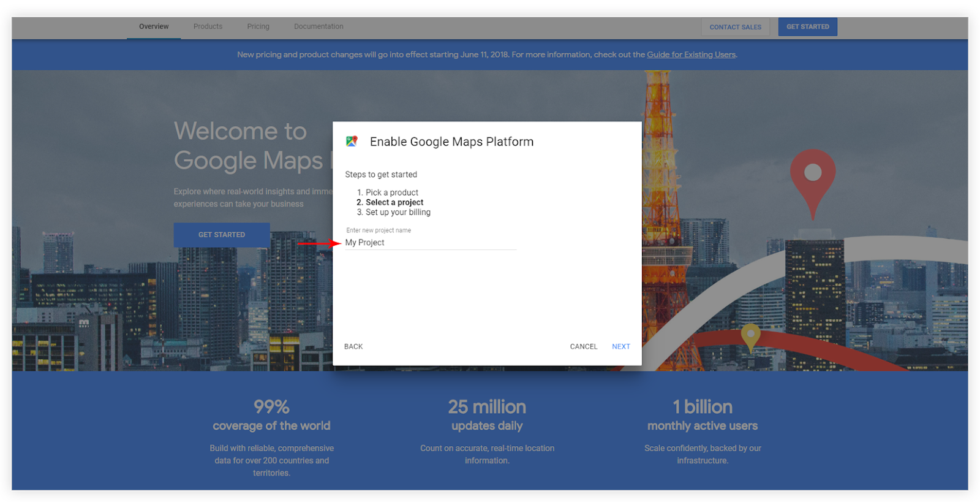Viewport: 980px width, 502px height.
Task: Click Next to proceed to billing
Action: 620,347
